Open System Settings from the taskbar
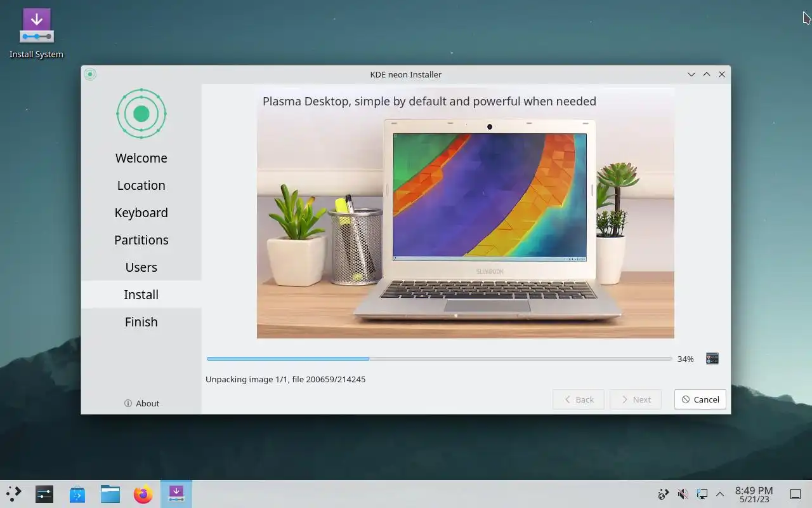 [x=44, y=494]
